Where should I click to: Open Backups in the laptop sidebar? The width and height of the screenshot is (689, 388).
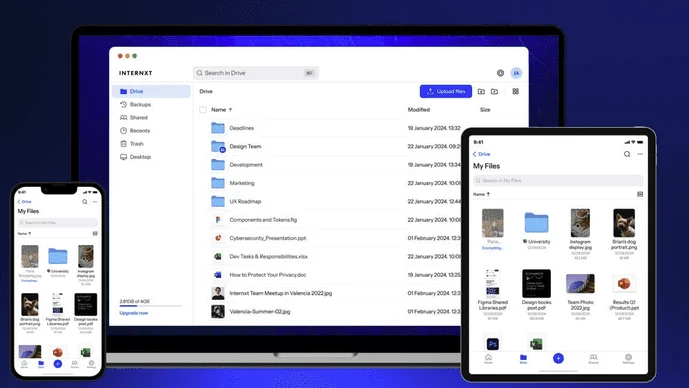click(135, 105)
